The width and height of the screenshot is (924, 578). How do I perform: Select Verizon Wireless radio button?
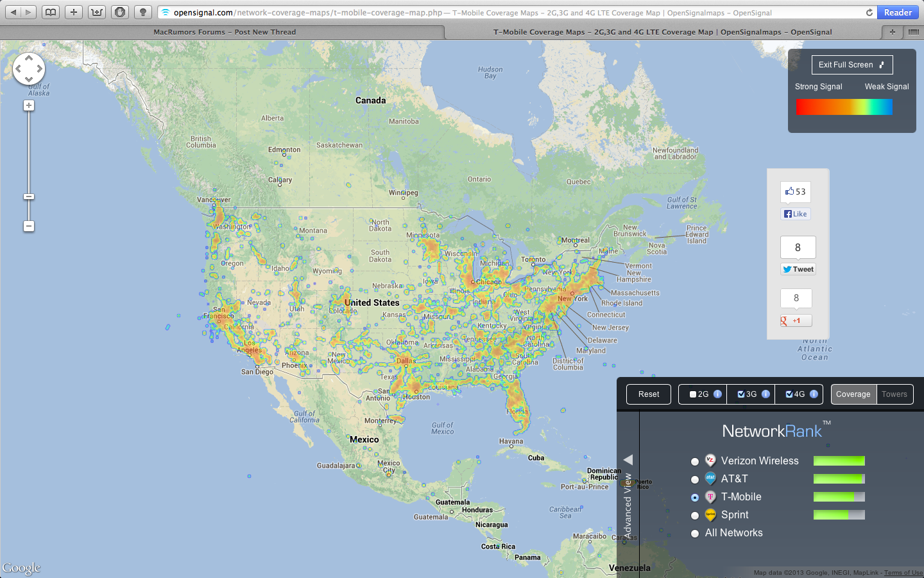(695, 462)
